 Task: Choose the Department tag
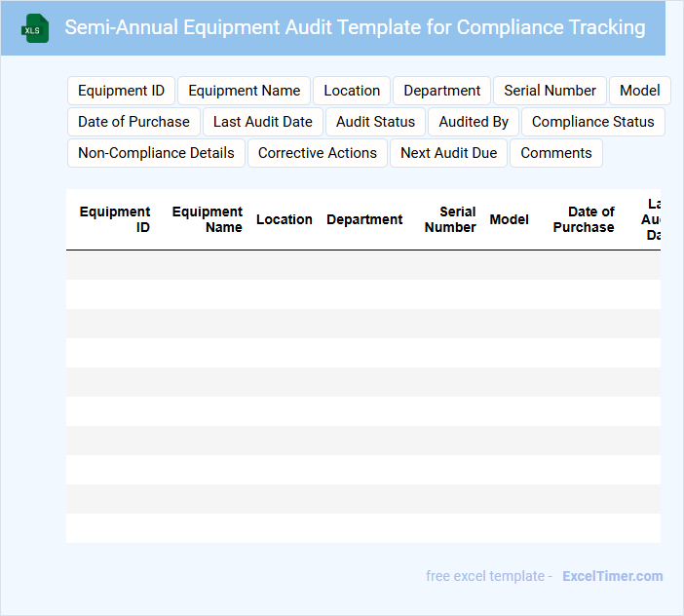pos(441,91)
